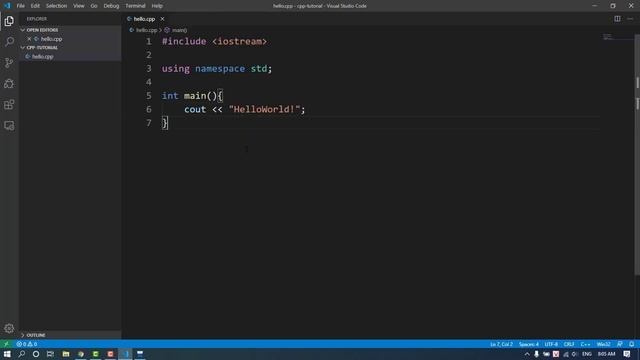Open File Explorer from the taskbar

coord(66,354)
